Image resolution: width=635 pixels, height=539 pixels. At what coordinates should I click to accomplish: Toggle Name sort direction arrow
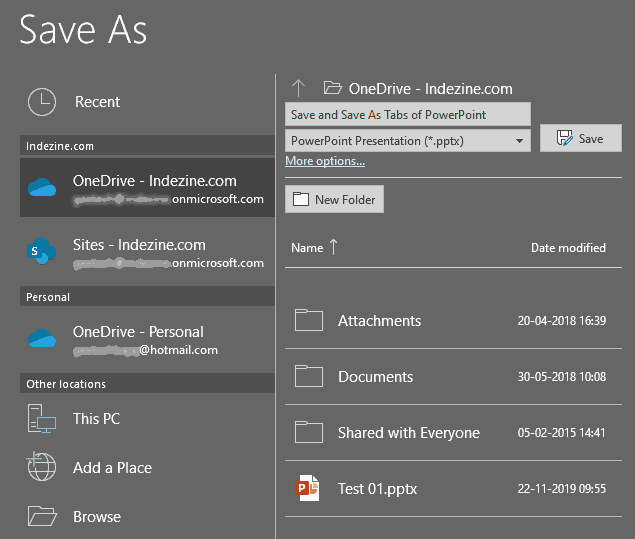pyautogui.click(x=333, y=247)
